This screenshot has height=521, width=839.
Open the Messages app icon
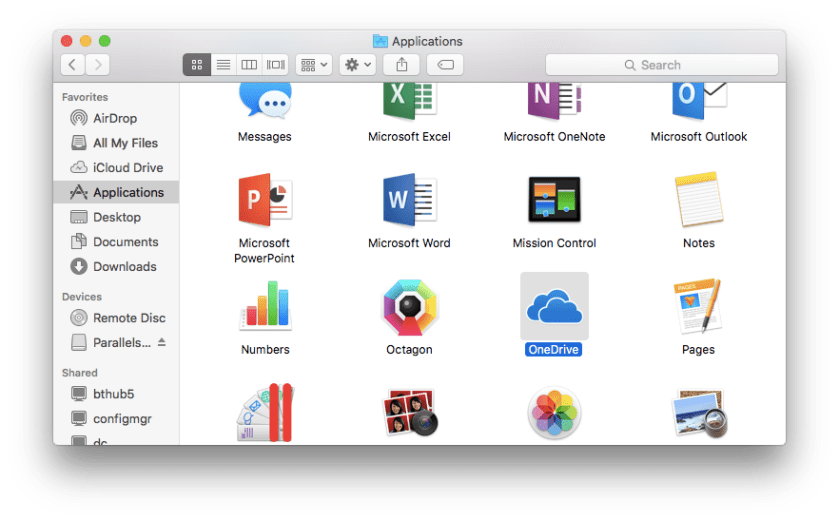click(265, 102)
